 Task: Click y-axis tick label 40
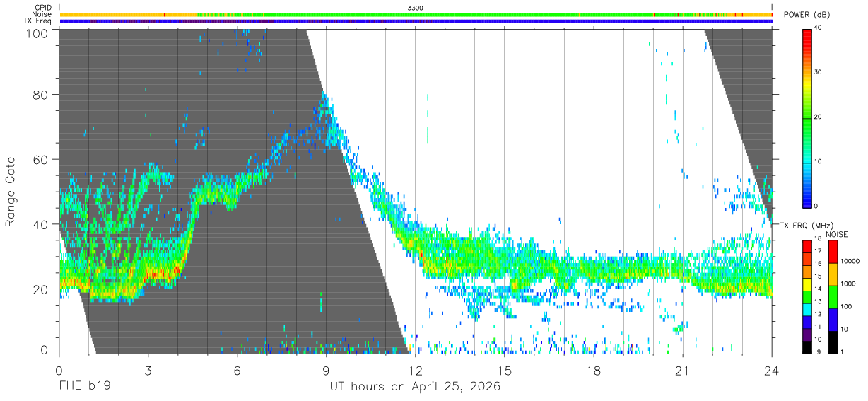[x=41, y=224]
